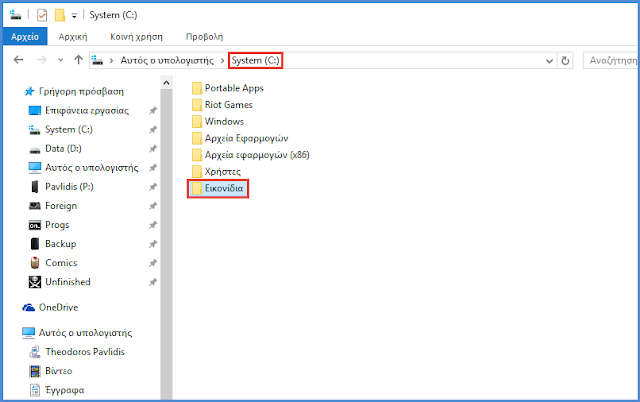640x402 pixels.
Task: Click the New folder icon in title bar
Action: pyautogui.click(x=60, y=16)
